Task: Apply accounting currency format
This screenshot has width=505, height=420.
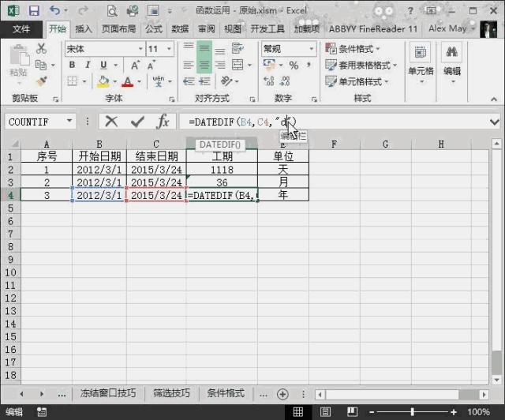Action: coord(269,65)
